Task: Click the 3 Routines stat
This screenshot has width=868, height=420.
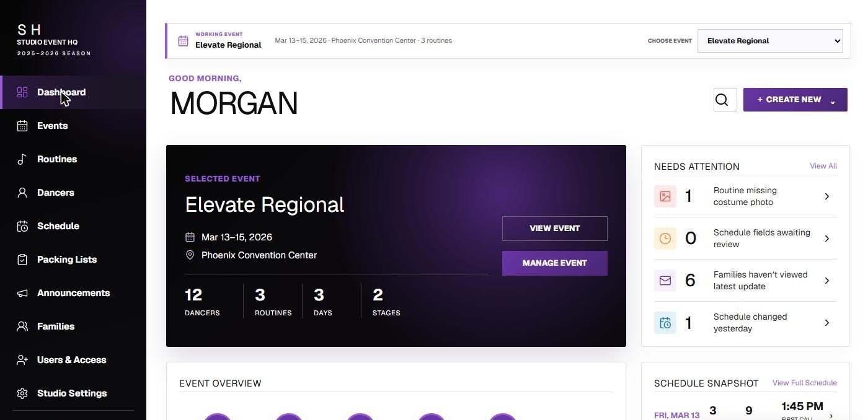Action: [x=273, y=302]
